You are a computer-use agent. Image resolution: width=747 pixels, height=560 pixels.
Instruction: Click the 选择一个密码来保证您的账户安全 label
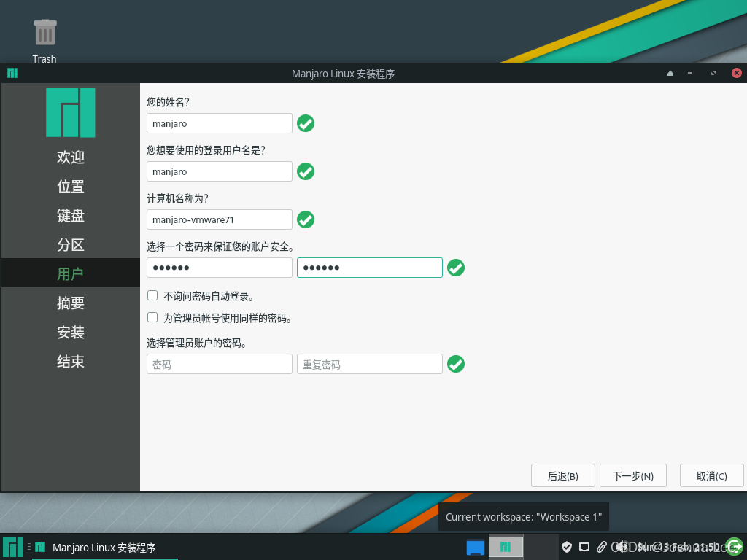click(x=220, y=246)
